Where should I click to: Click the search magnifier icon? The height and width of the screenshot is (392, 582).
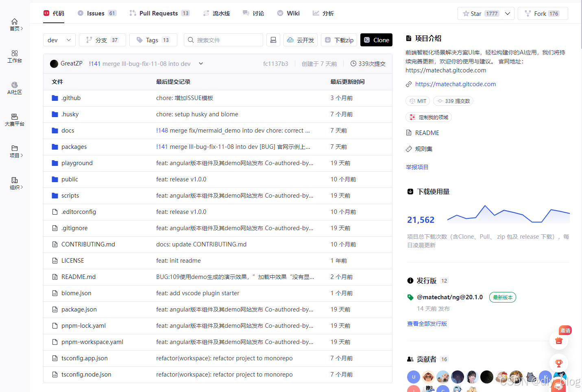pyautogui.click(x=191, y=40)
